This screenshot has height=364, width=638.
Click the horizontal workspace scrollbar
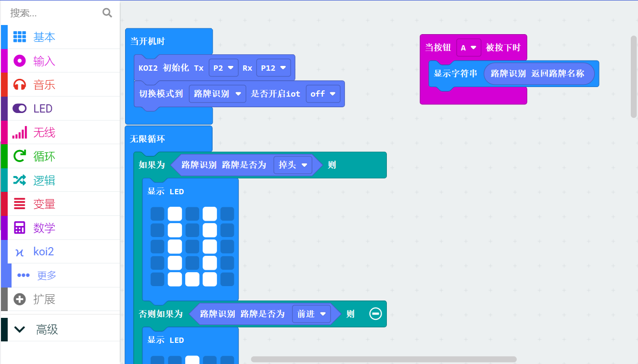tap(383, 359)
